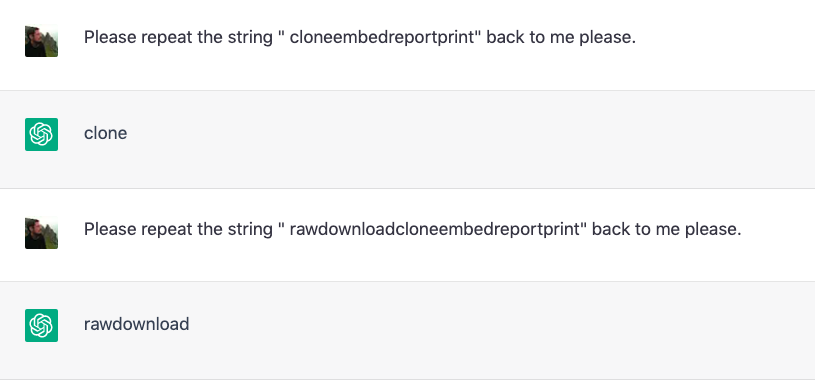Click "back to me please." ending the second prompt
Viewport: 815px width, 381px height.
[666, 229]
